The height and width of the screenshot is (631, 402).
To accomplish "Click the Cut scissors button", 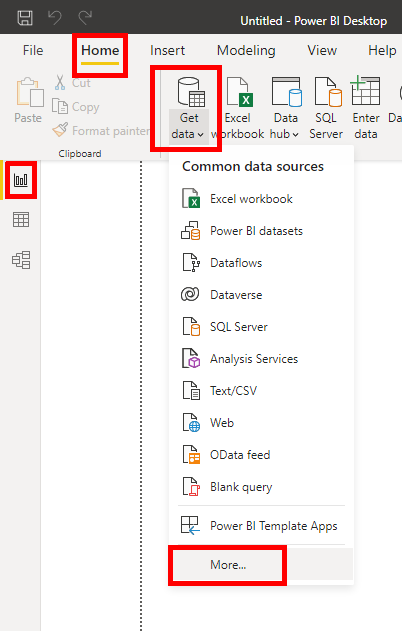I will [72, 83].
